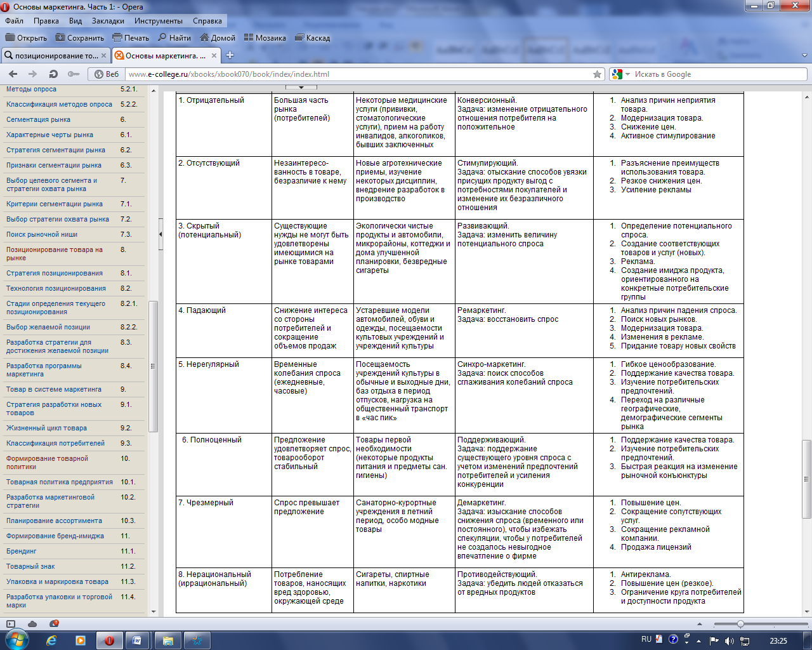Viewport: 812px width, 650px height.
Task: Toggle the panels button in status bar
Action: pos(11,624)
